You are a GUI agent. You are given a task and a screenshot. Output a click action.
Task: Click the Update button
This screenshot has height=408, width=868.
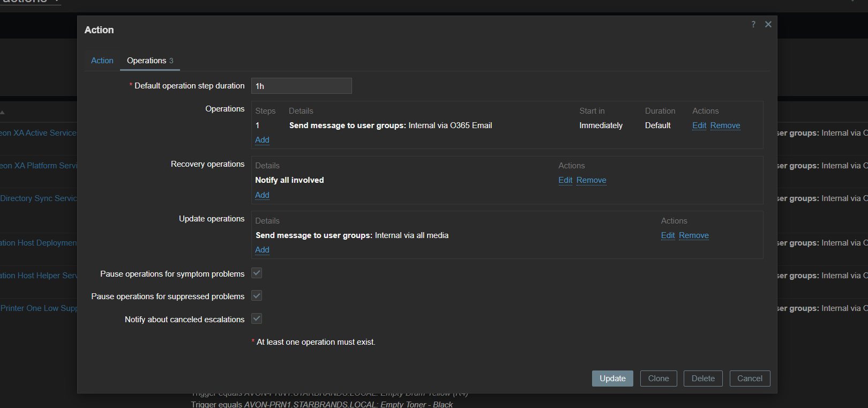(x=612, y=379)
